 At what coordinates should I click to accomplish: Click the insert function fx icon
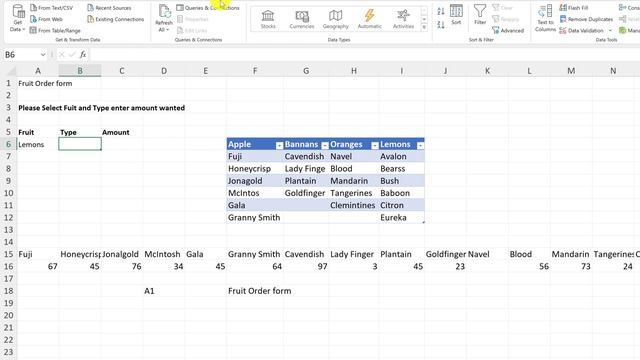[x=83, y=54]
